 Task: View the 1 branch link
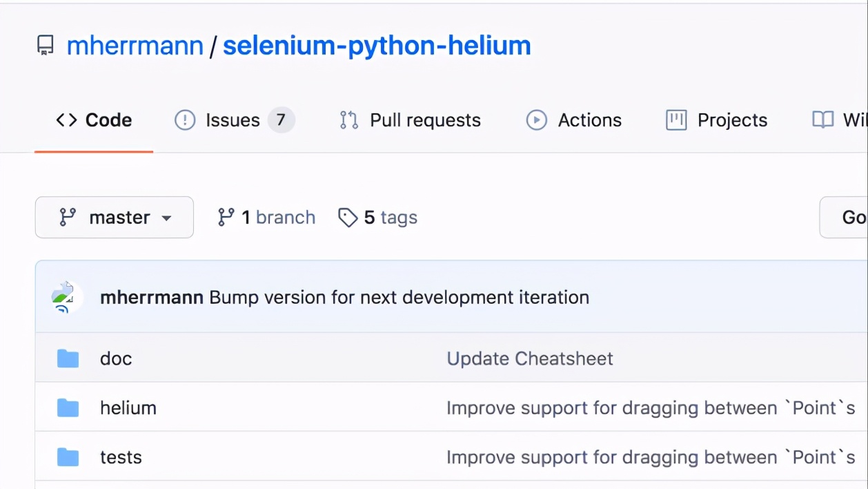click(266, 218)
